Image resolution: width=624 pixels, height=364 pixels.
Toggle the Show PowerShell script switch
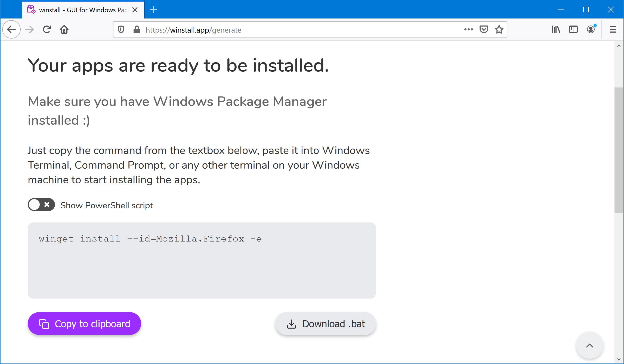[41, 205]
